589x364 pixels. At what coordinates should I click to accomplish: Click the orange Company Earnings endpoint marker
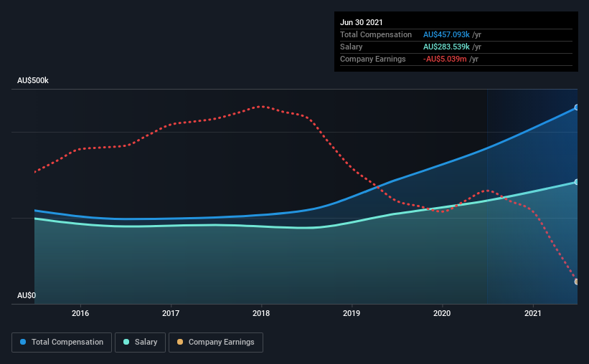click(576, 282)
